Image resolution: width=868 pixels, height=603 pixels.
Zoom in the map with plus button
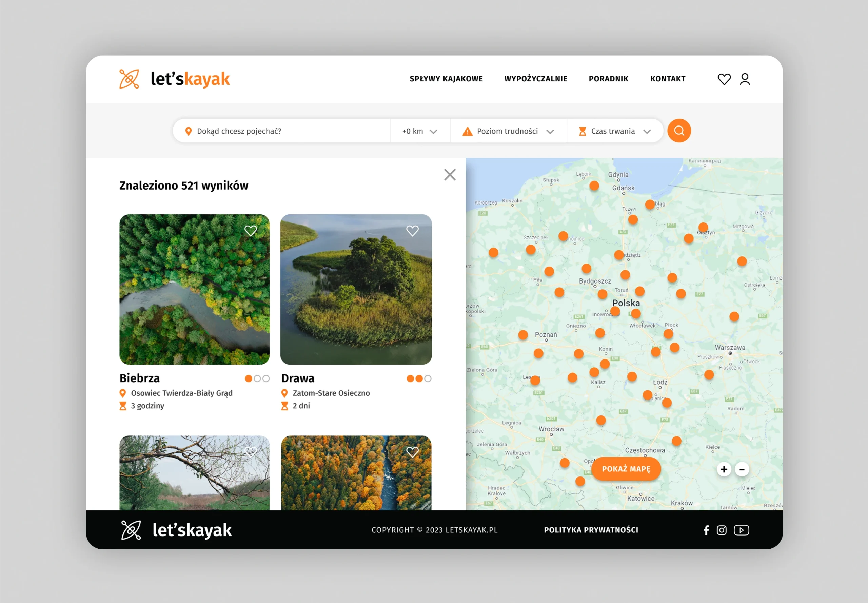(724, 469)
